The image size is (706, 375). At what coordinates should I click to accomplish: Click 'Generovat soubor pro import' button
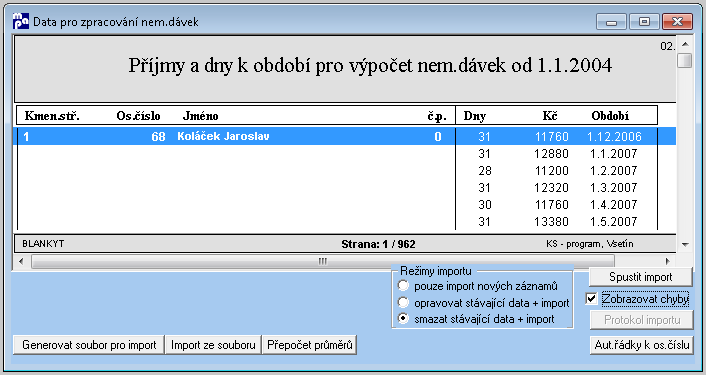[89, 345]
